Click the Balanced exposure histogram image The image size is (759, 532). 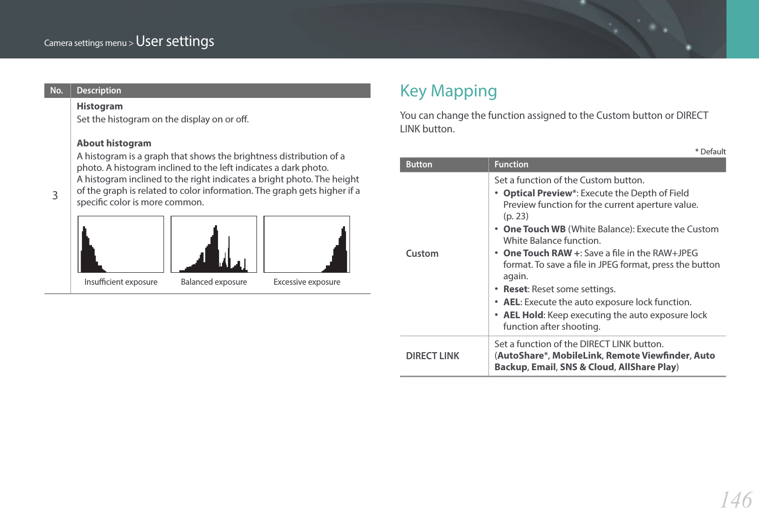[x=214, y=244]
